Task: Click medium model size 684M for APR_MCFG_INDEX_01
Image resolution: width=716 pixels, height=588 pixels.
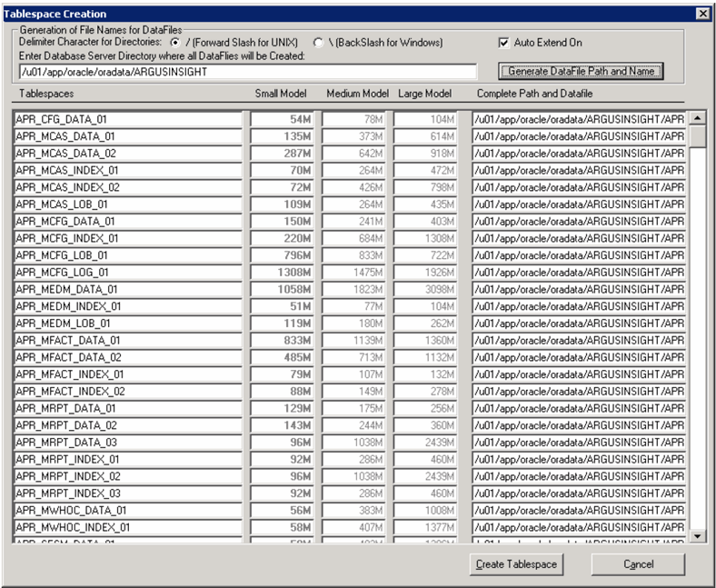Action: tap(353, 238)
